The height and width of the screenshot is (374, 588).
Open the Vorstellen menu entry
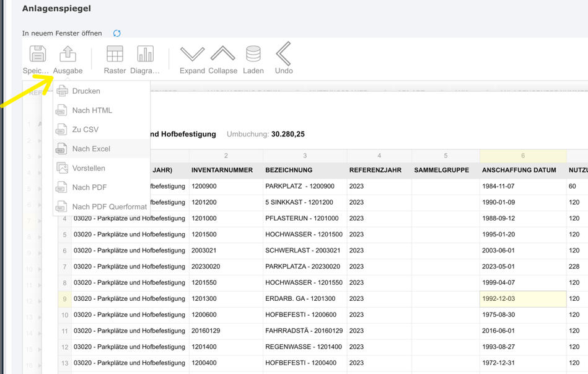(89, 168)
